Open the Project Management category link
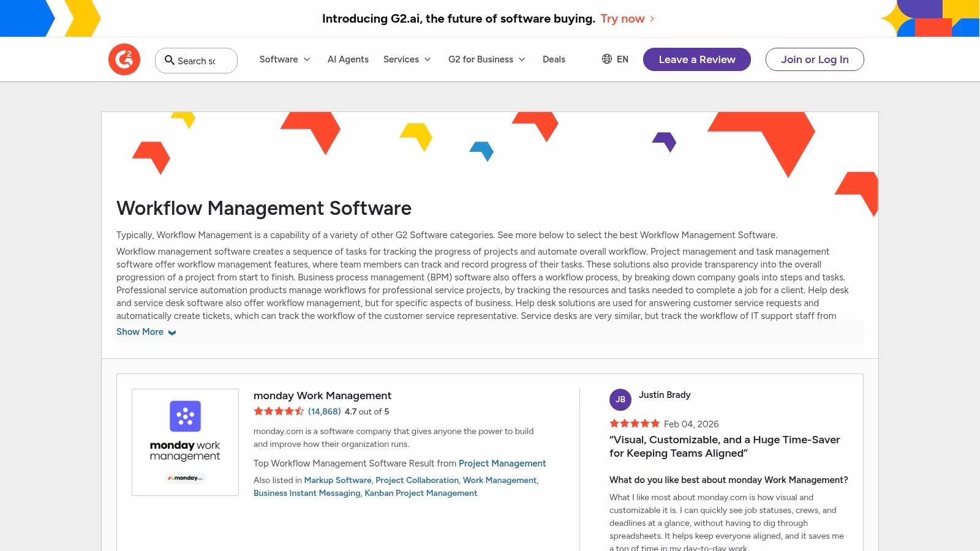Image resolution: width=980 pixels, height=551 pixels. coord(502,463)
